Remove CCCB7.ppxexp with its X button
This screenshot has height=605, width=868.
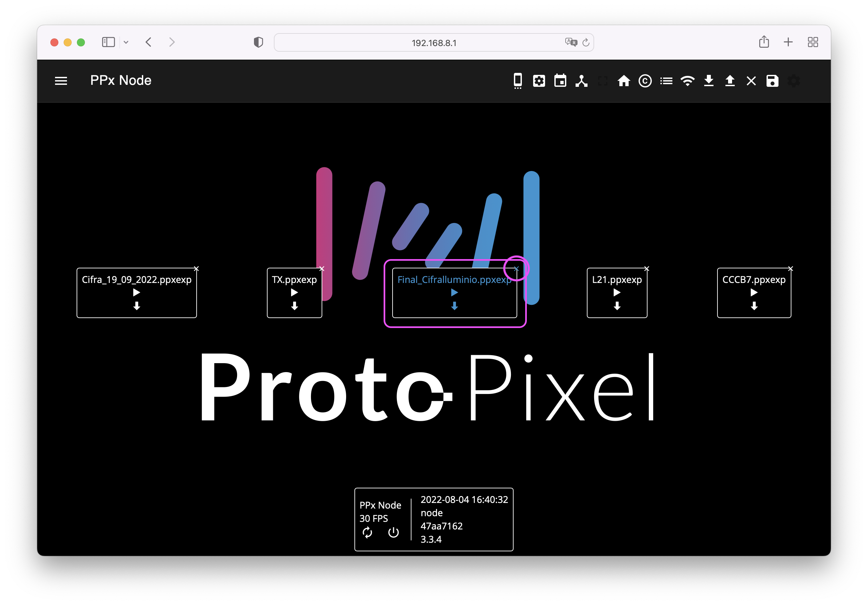[790, 269]
